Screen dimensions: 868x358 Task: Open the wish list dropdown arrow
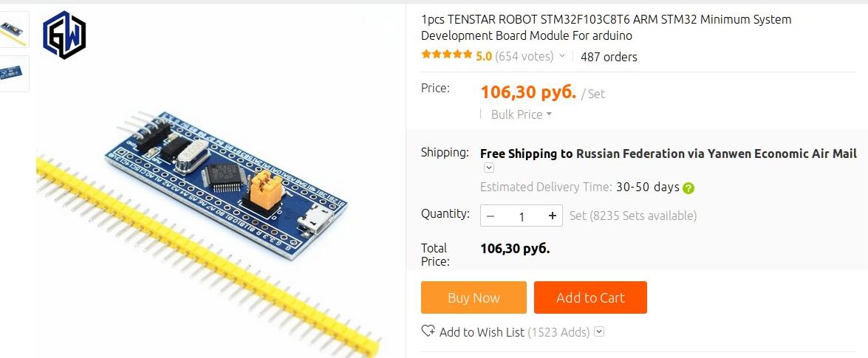[599, 332]
